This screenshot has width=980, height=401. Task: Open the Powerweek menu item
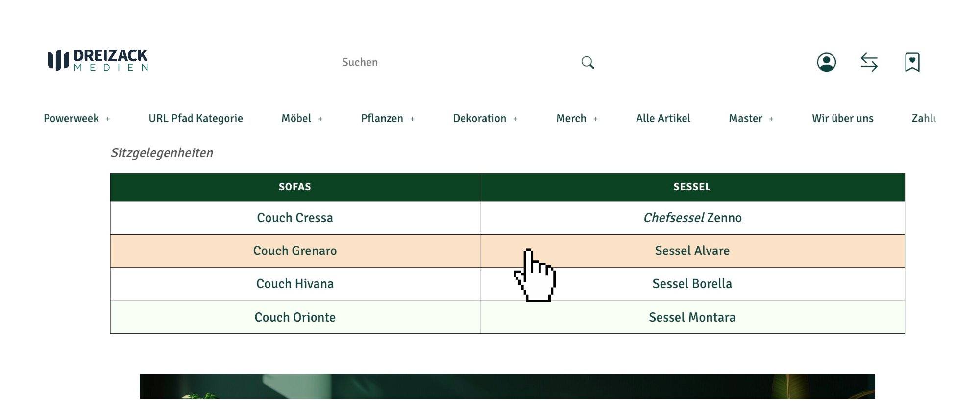71,118
